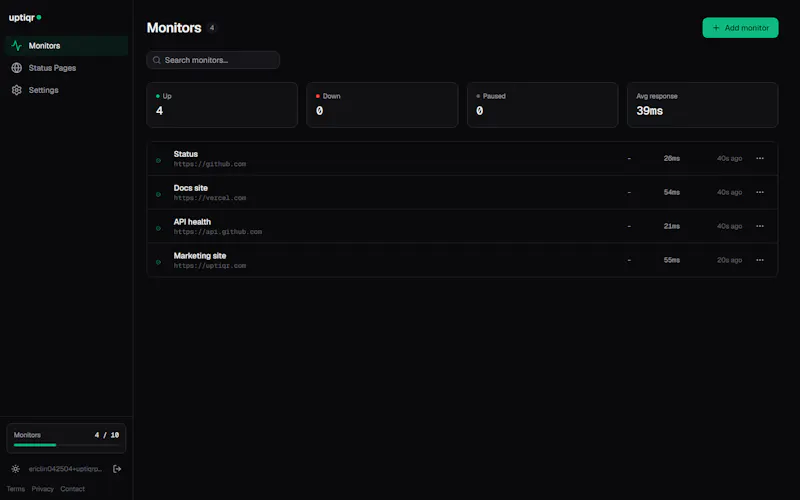Click the 4 / 10 usage count

click(x=107, y=435)
